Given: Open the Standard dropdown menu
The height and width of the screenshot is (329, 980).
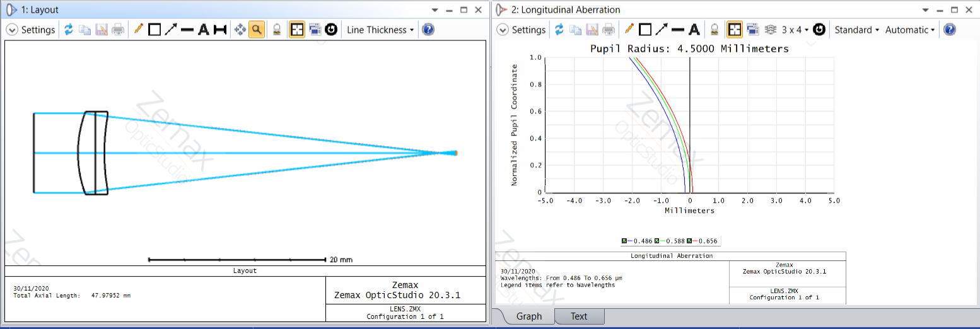Looking at the screenshot, I should click(x=856, y=30).
